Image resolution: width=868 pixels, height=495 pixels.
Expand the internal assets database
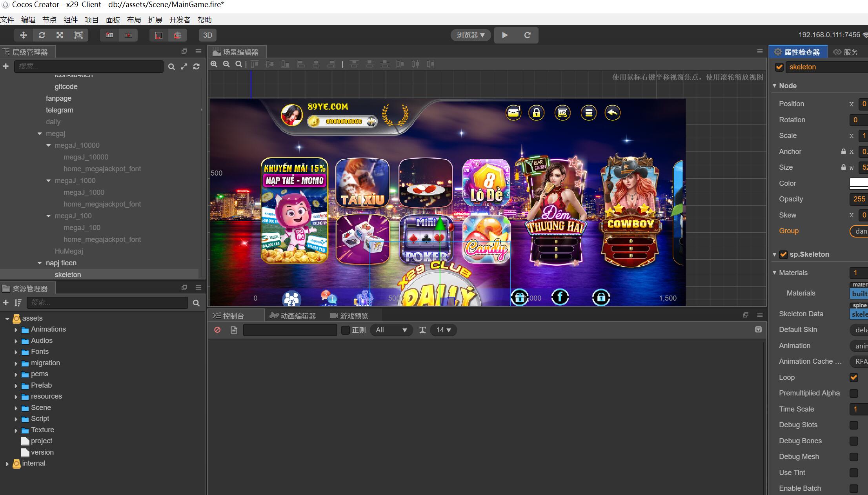pyautogui.click(x=7, y=464)
